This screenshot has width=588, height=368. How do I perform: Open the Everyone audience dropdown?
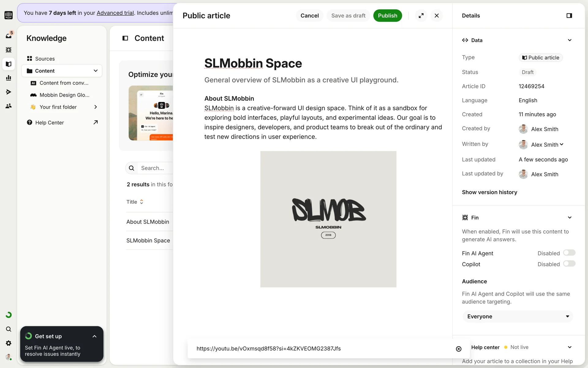[x=518, y=316]
